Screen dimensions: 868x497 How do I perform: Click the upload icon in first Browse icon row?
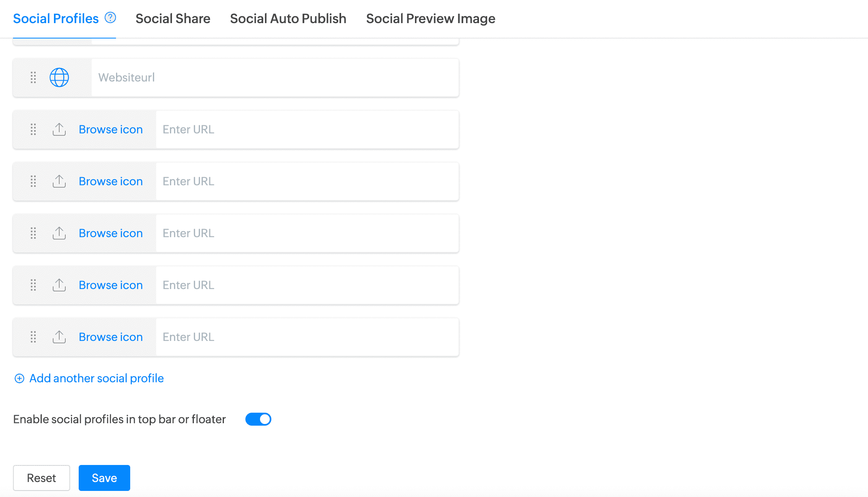tap(59, 129)
